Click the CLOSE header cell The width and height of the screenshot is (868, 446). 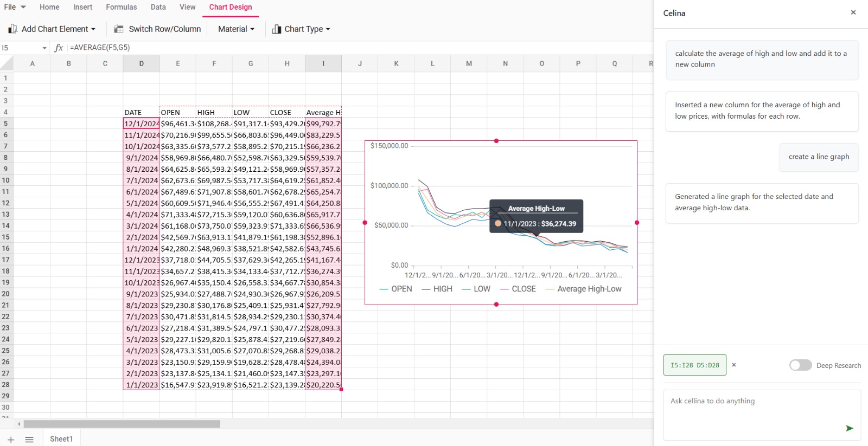click(286, 112)
